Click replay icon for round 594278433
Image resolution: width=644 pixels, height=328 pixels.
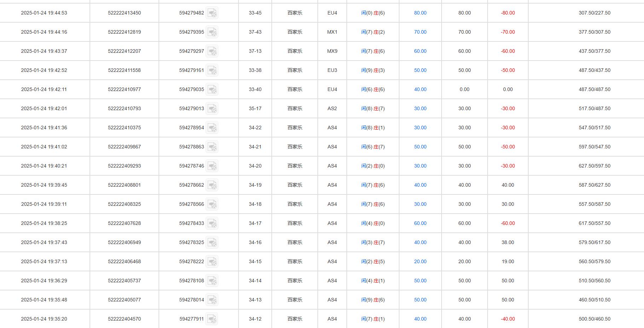[212, 224]
